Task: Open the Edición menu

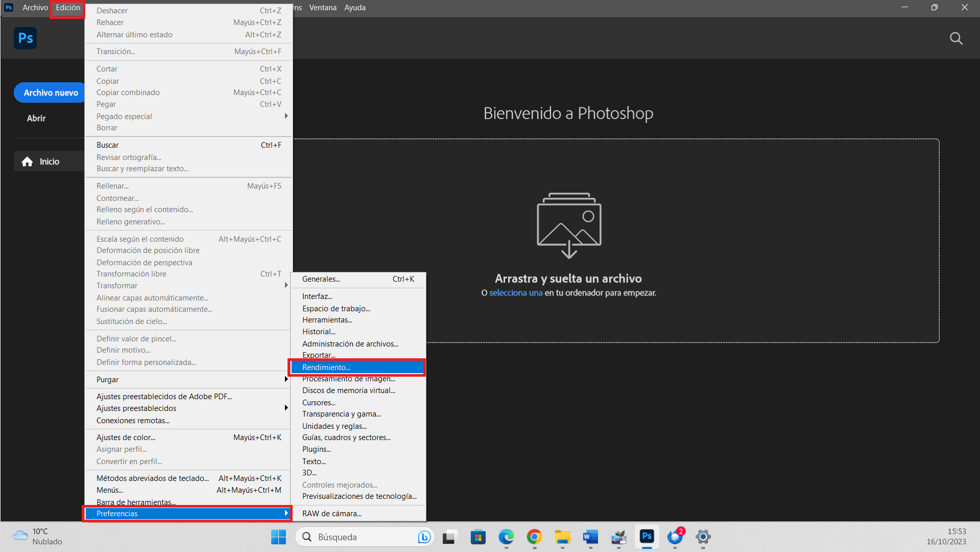Action: tap(68, 8)
